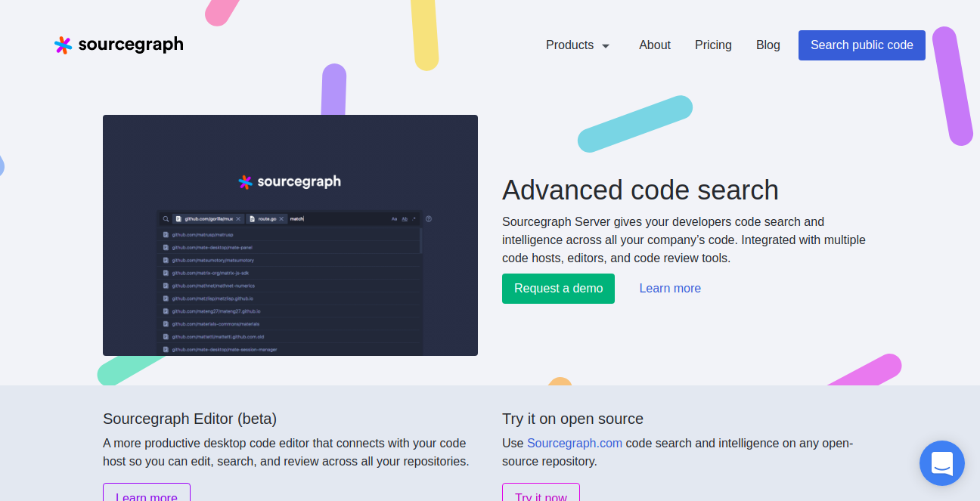Expand the Products dropdown menu
The height and width of the screenshot is (501, 980).
(578, 45)
